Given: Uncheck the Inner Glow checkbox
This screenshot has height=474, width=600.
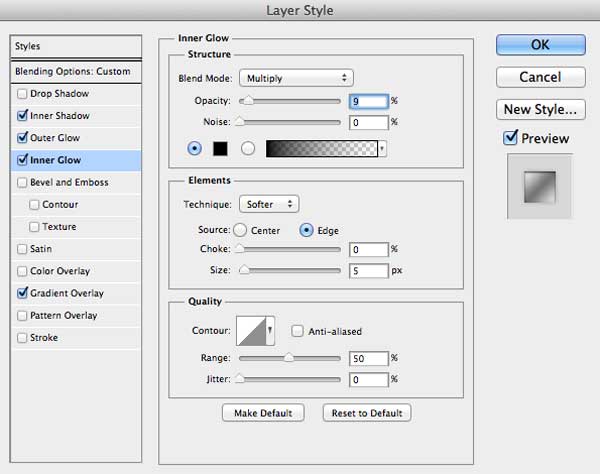Looking at the screenshot, I should pyautogui.click(x=22, y=160).
